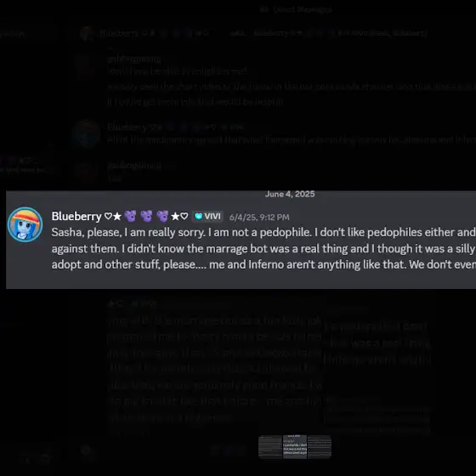Click the heart outline after Blueberry's name

pos(108,217)
